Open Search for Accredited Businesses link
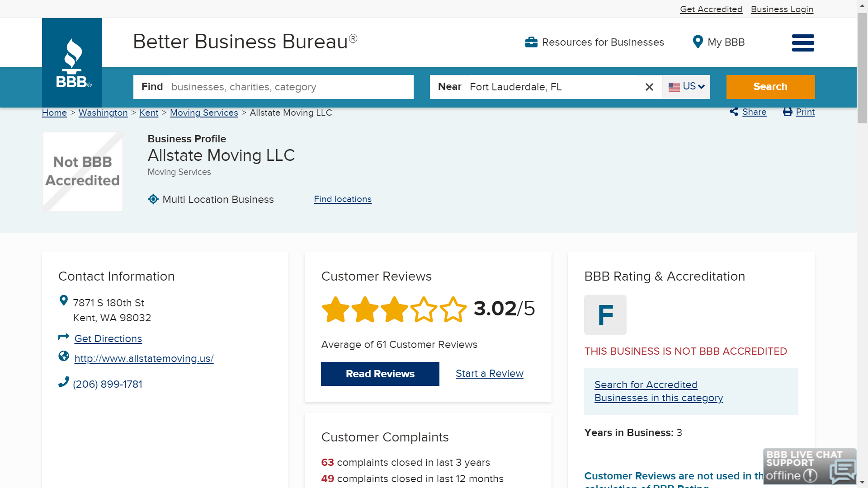The width and height of the screenshot is (868, 488). point(659,391)
